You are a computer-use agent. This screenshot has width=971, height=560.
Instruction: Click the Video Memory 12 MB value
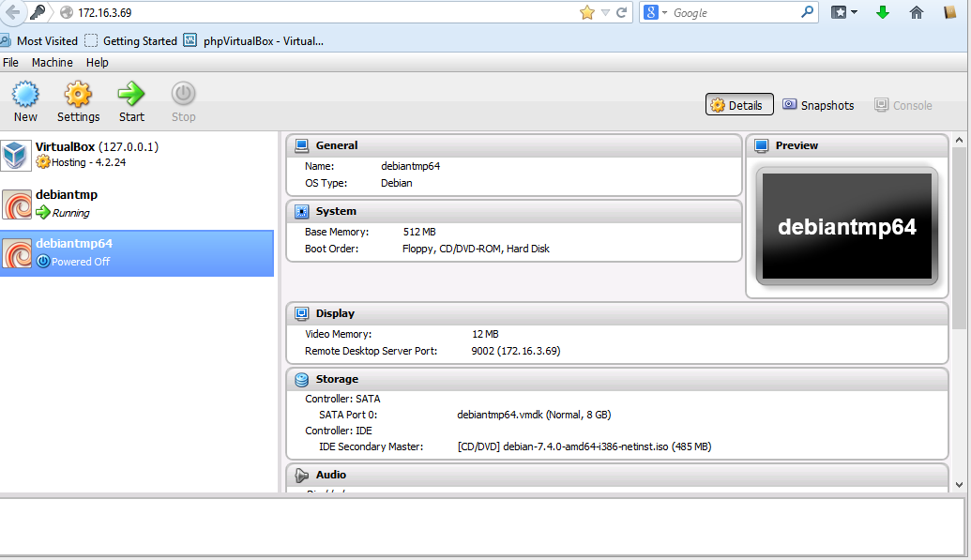[x=485, y=334]
